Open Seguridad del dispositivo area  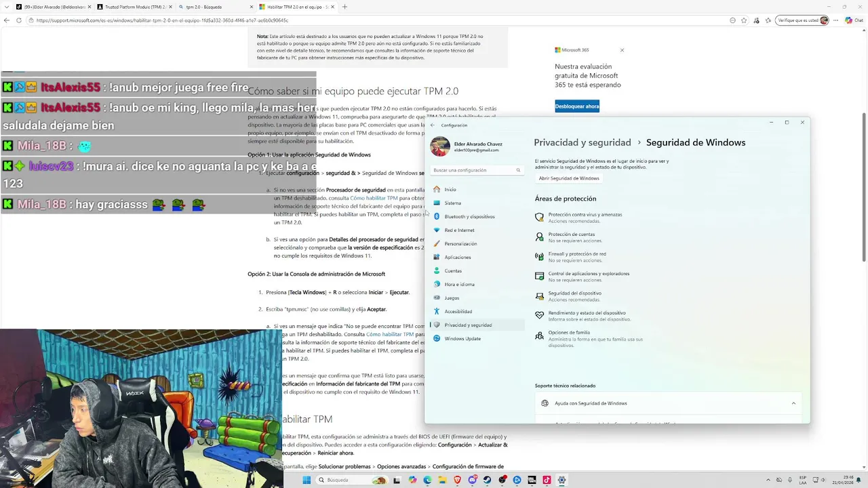pyautogui.click(x=568, y=296)
